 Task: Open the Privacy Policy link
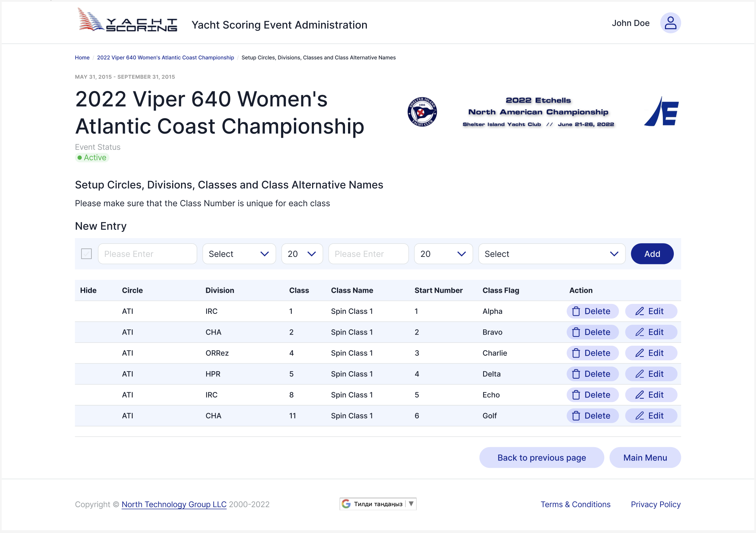pos(656,504)
